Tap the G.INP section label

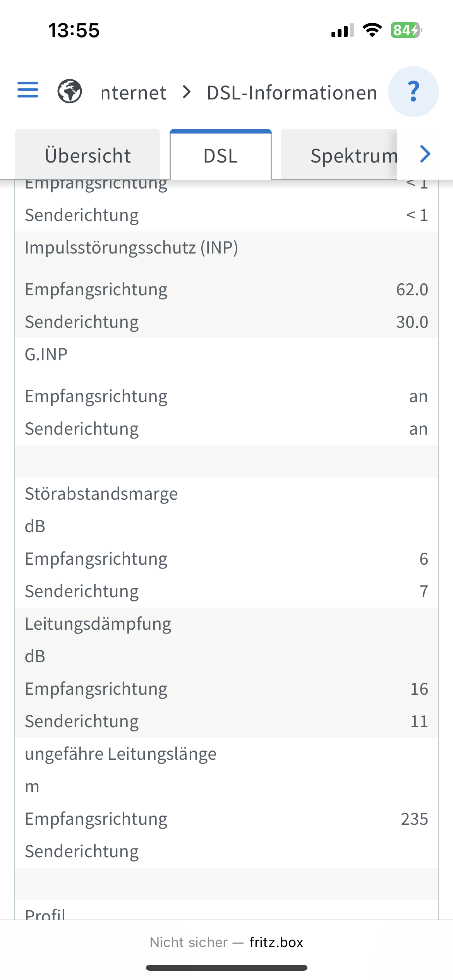46,355
